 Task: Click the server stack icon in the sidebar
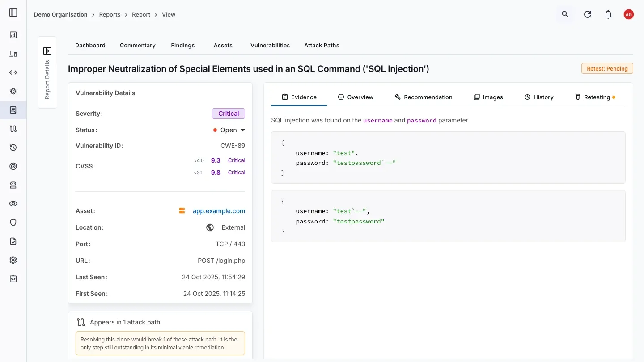coord(13,185)
